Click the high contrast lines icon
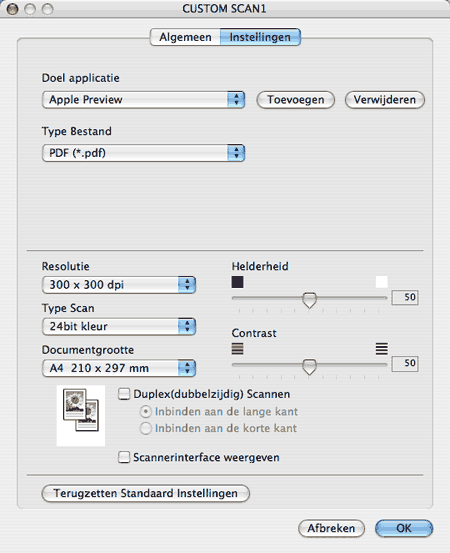This screenshot has height=553, width=450. [382, 349]
